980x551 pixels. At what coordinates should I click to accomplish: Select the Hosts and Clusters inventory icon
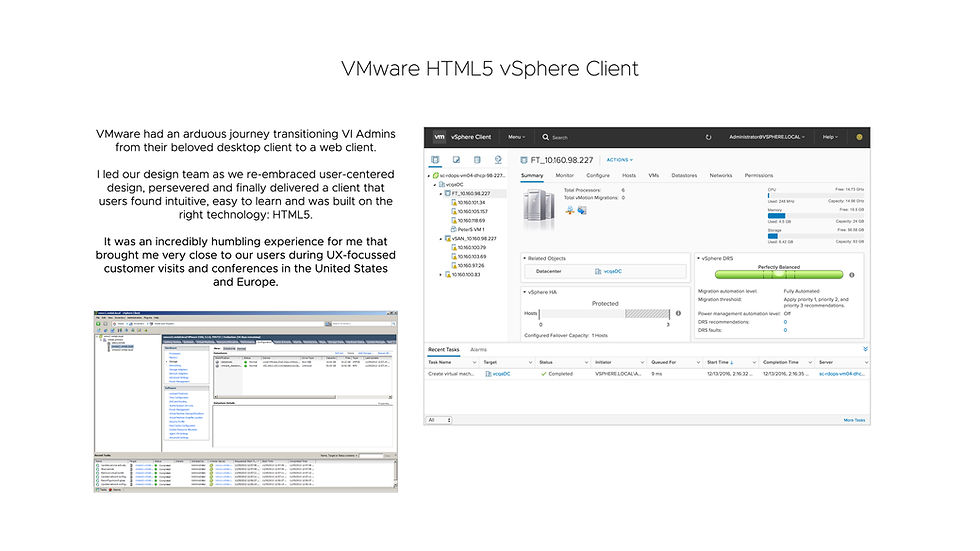tap(435, 160)
